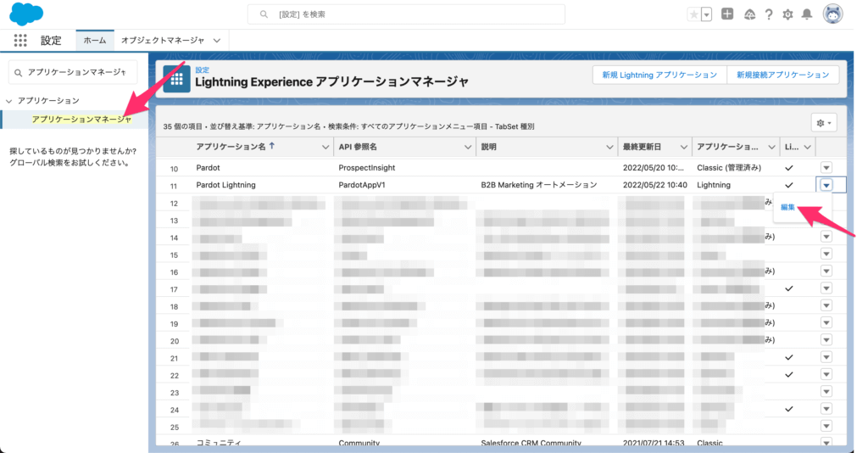Expand the オブジェクトマネージャ tab chevron
The image size is (868, 453).
[x=217, y=41]
